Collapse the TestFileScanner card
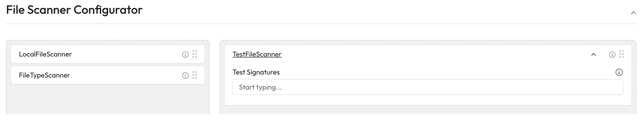The width and height of the screenshot is (644, 121). [x=593, y=55]
